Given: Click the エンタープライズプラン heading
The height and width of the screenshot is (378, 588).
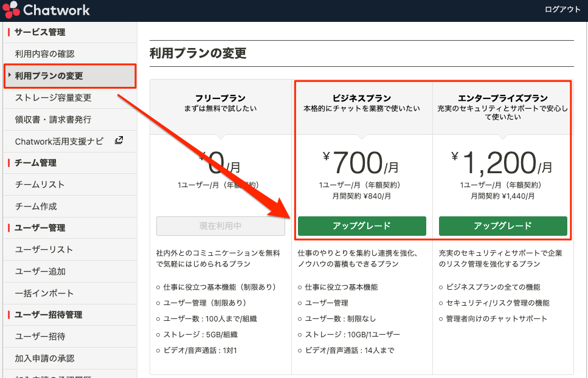Looking at the screenshot, I should (503, 98).
